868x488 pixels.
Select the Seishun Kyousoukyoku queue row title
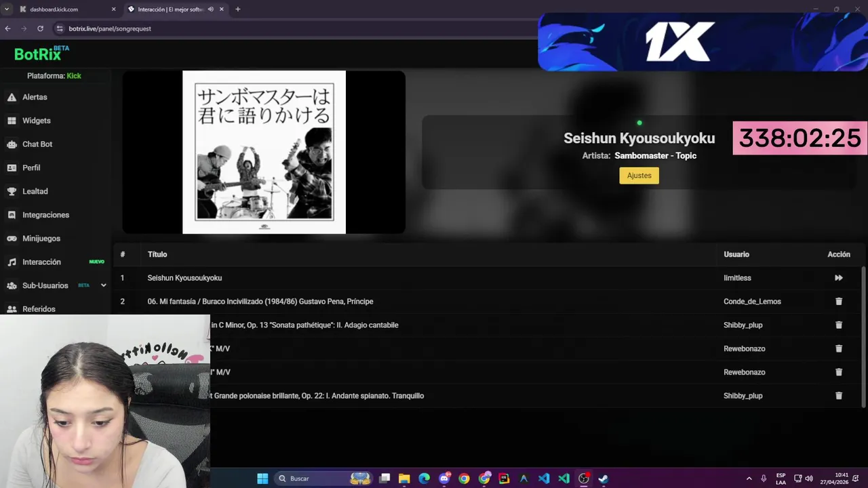coord(184,278)
